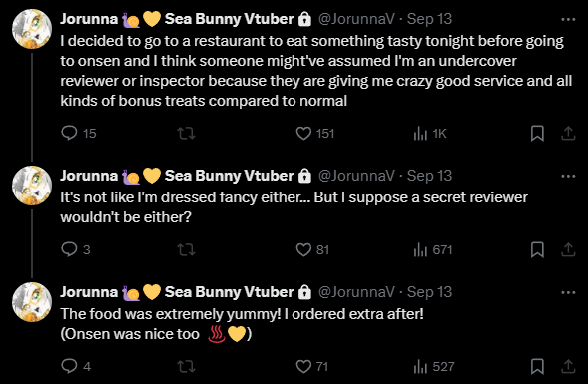
Task: Share the third tweet about yummy food
Action: (568, 366)
